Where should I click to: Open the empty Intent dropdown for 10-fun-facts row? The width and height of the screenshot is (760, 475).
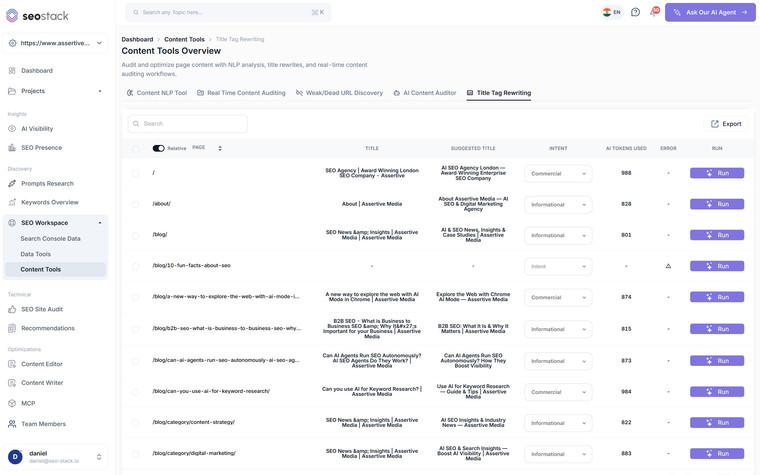[558, 267]
